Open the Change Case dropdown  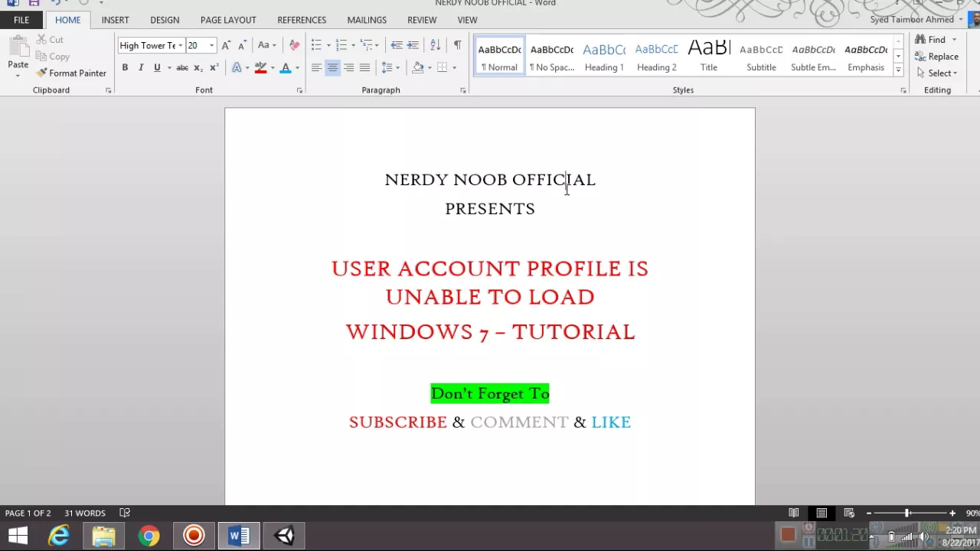point(266,46)
